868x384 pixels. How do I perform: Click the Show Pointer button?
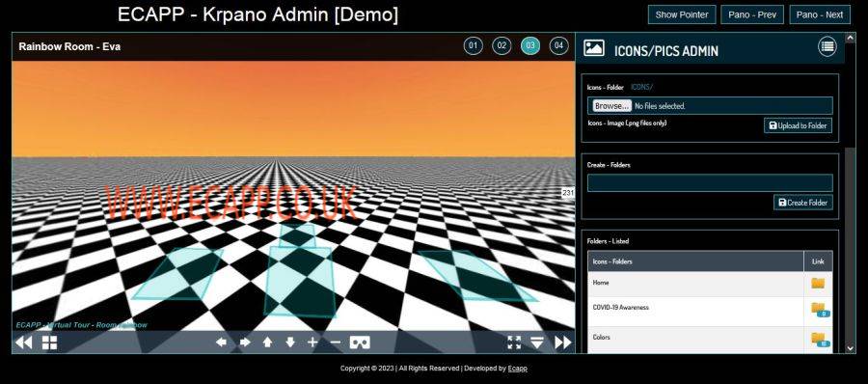682,15
